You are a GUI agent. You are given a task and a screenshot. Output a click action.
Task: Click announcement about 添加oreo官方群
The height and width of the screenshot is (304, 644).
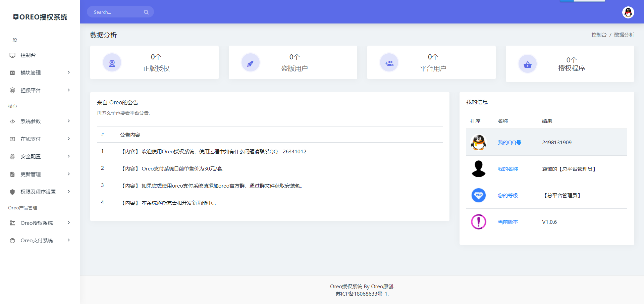270,186
